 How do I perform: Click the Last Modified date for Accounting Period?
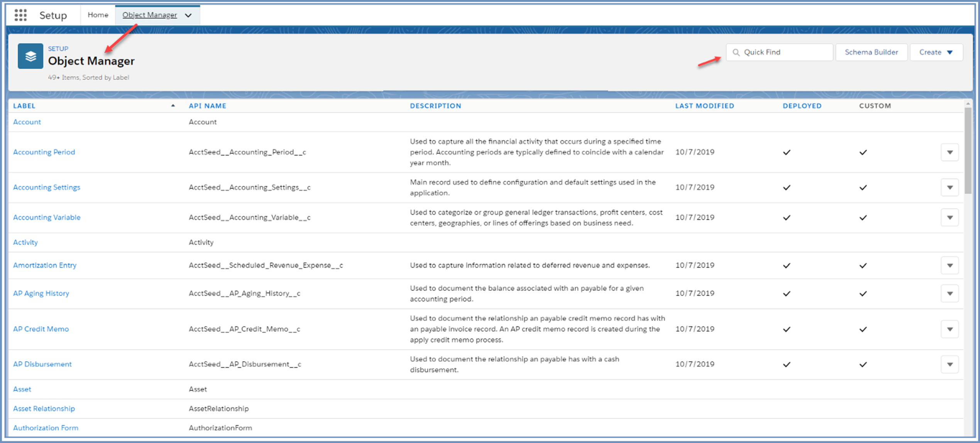[x=695, y=152]
